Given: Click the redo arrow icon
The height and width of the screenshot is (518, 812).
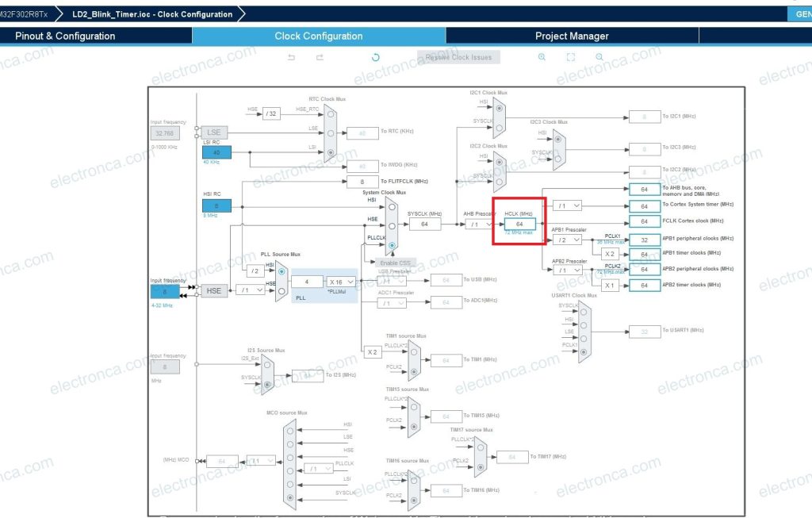Looking at the screenshot, I should (320, 57).
